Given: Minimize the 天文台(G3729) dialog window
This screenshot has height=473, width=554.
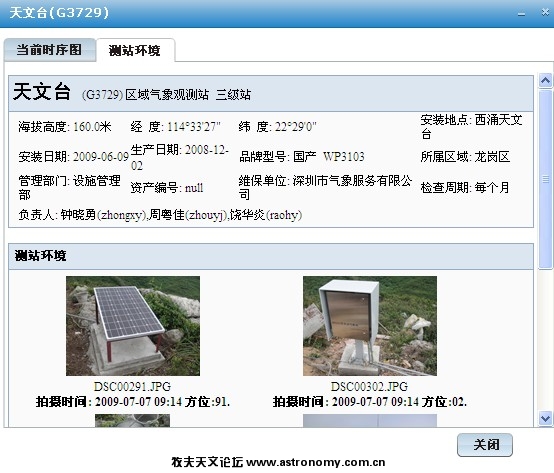Looking at the screenshot, I should point(521,13).
